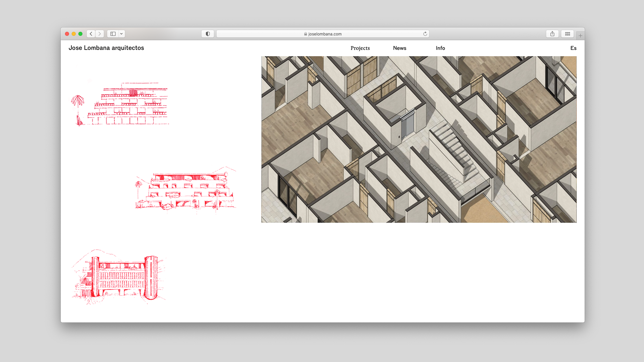Open the middle red hillside building sketch
The image size is (644, 362).
coord(185,190)
